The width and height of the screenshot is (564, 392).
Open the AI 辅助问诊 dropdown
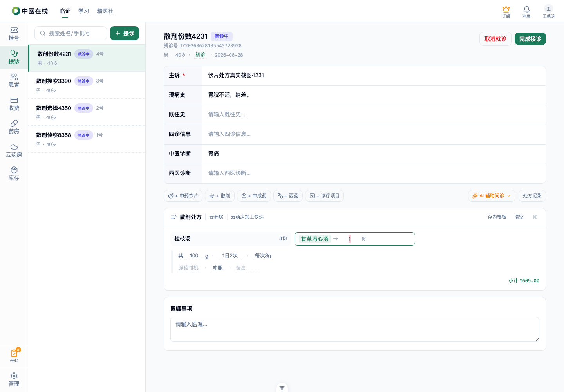492,196
